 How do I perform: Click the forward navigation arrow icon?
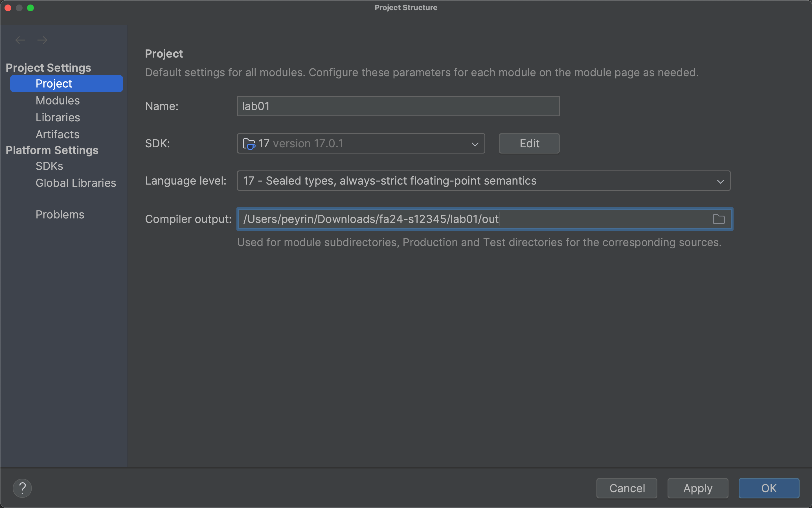pos(42,40)
